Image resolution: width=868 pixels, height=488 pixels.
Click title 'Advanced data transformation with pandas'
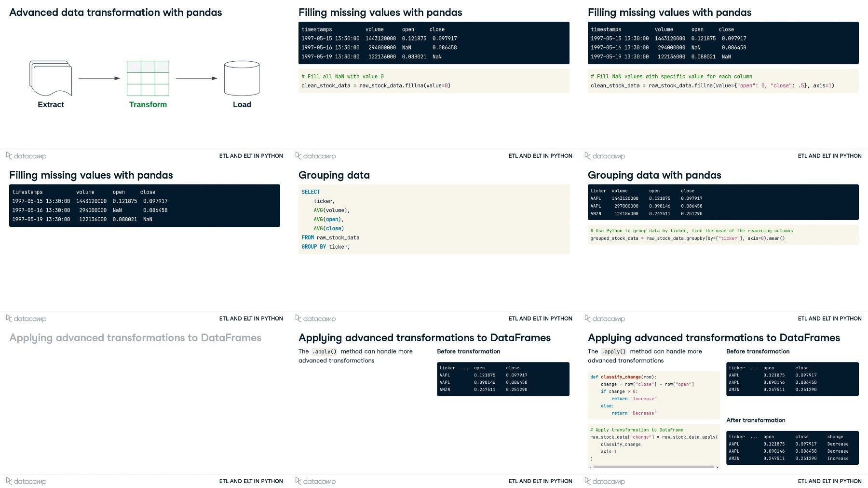point(116,13)
